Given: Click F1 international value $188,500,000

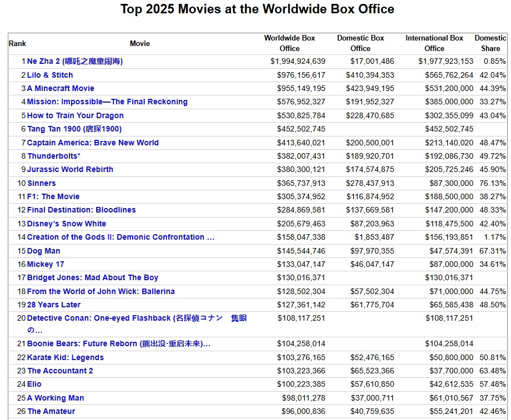Looking at the screenshot, I should pos(449,196).
